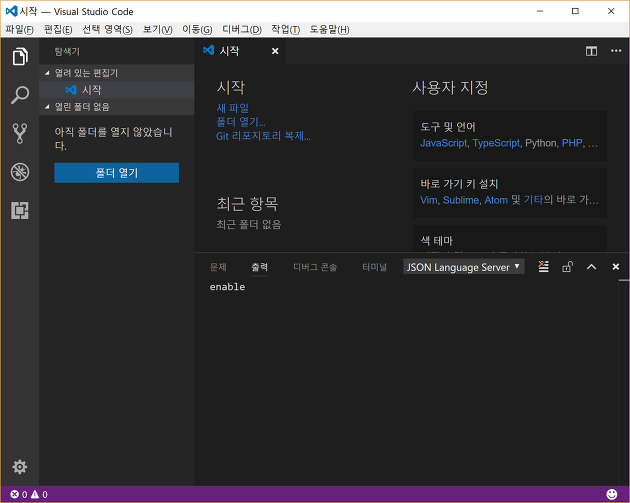Click the 탐색기 sidebar title
This screenshot has height=503, width=630.
click(x=67, y=51)
